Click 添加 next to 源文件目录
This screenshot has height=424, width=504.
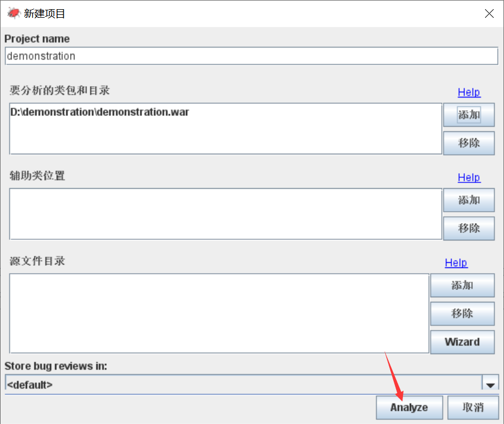point(462,285)
